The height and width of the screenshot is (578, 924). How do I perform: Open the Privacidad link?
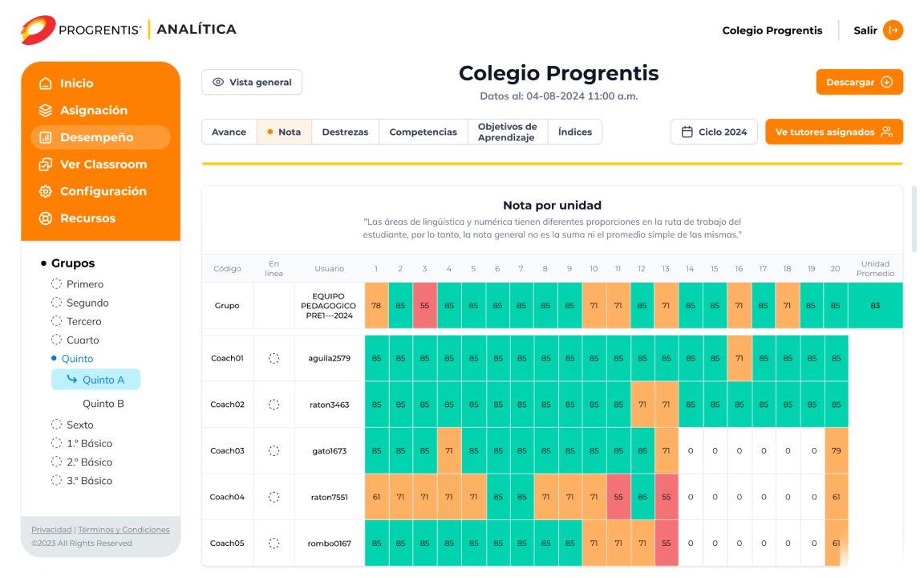[x=51, y=529]
